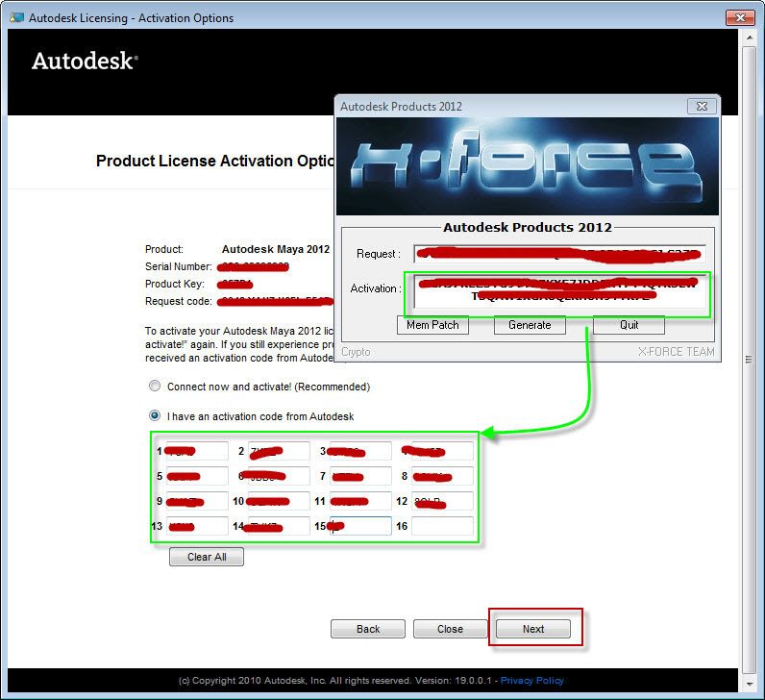Click the Mem Patch button
The height and width of the screenshot is (700, 765).
[432, 325]
